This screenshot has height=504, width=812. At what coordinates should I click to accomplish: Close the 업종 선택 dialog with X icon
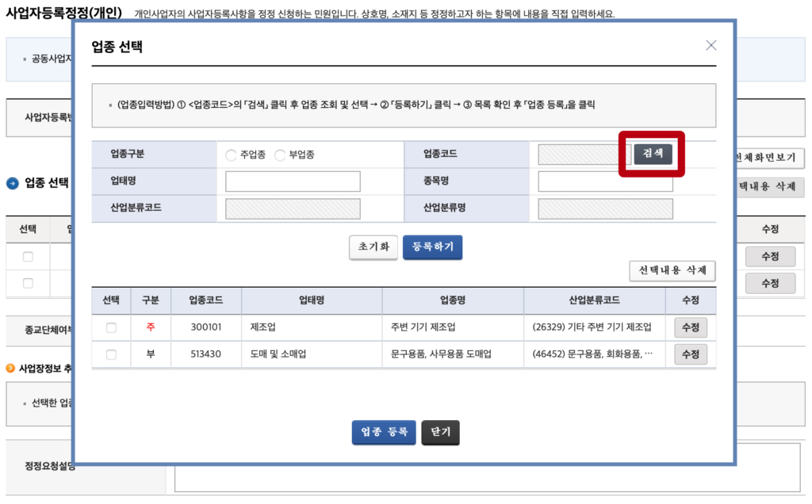tap(710, 45)
